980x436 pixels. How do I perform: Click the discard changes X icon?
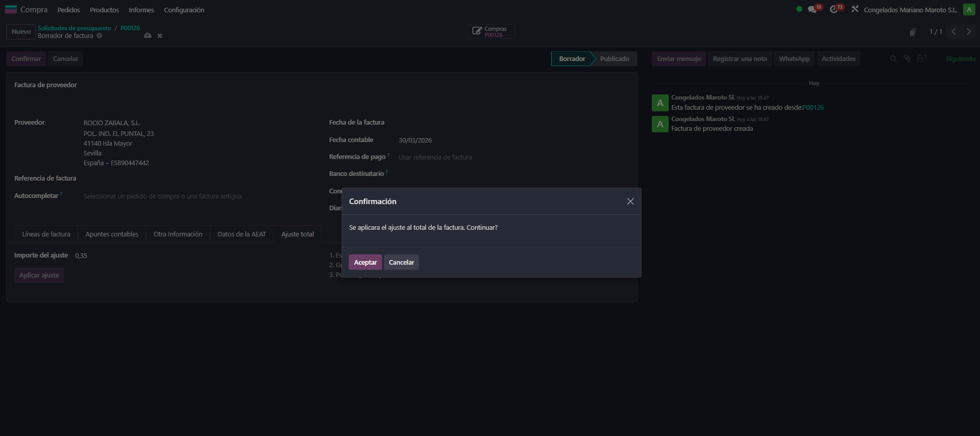pos(159,36)
